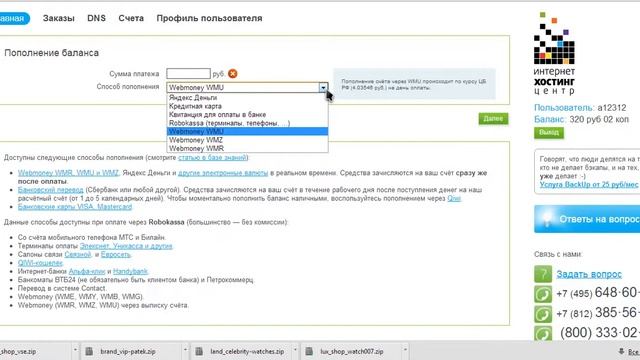Open the Альфа-клик link

(87, 271)
